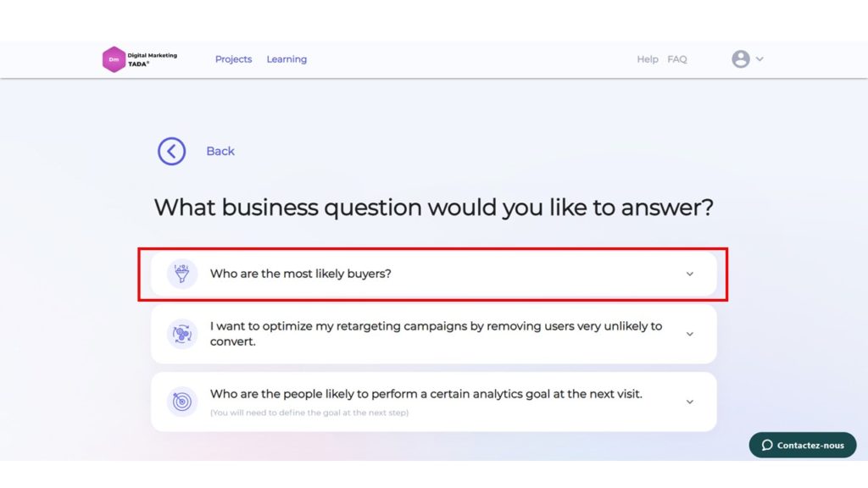Expand the analytics goal option chevron
Viewport: 868px width, 488px height.
click(x=690, y=402)
